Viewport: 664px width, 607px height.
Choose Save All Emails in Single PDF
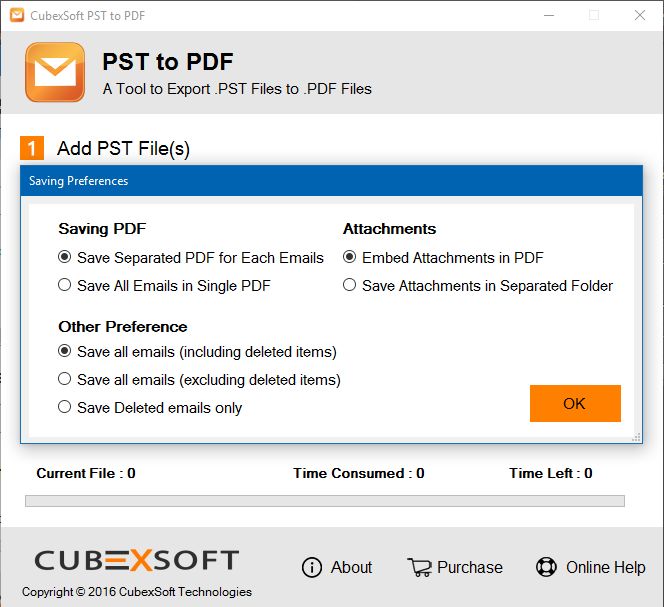pyautogui.click(x=164, y=285)
